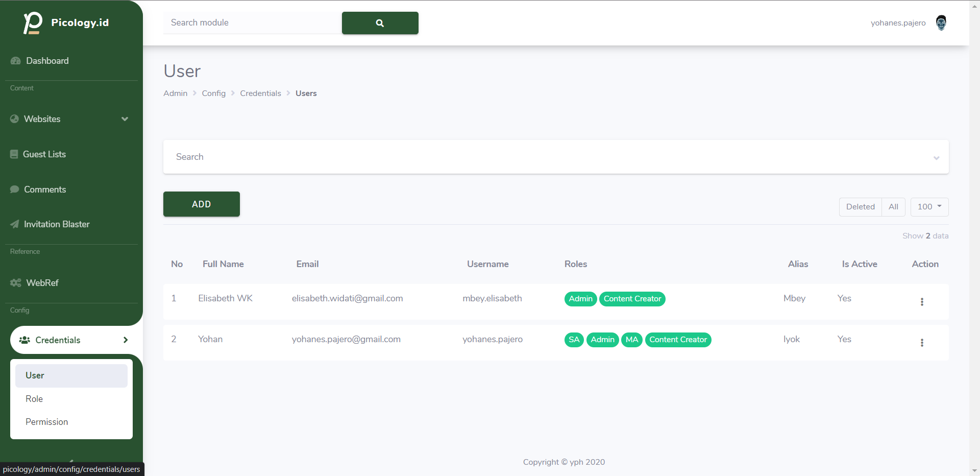Select the Websites globe icon
This screenshot has width=980, height=476.
point(14,118)
